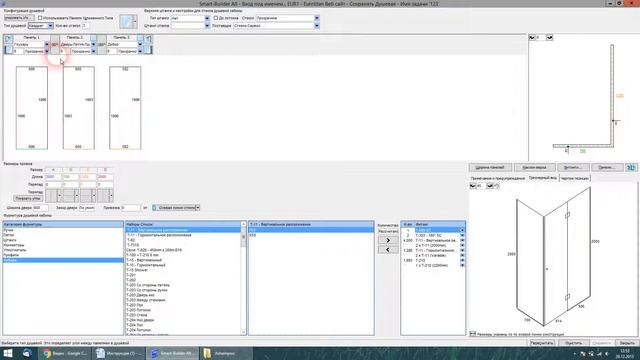
Task: Toggle the До потолка checkbox
Action: [216, 18]
